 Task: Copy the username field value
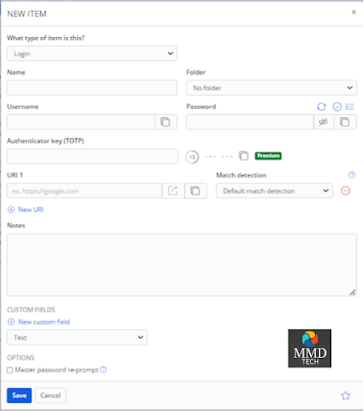pos(166,122)
